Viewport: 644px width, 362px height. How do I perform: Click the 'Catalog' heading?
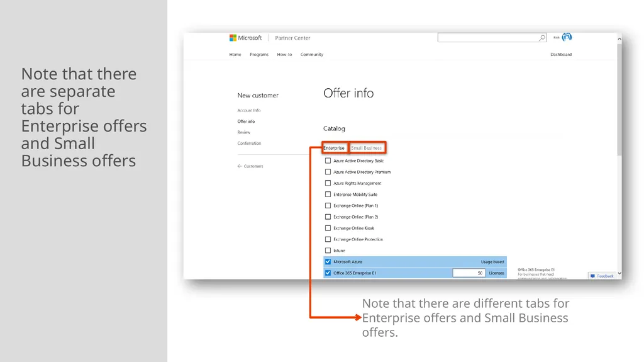(334, 128)
